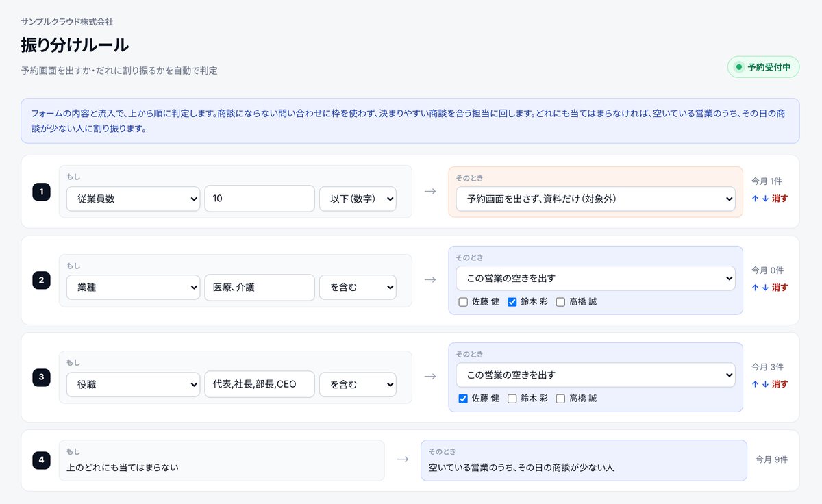Open the 予約画面を出さず、資料だけ action dropdown
822x504 pixels.
click(x=595, y=199)
